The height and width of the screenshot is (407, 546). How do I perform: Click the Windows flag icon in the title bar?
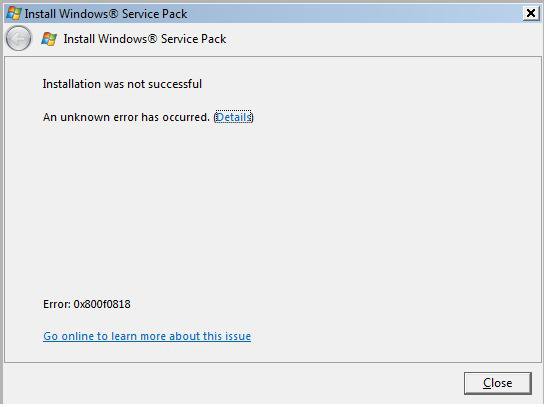pyautogui.click(x=14, y=13)
